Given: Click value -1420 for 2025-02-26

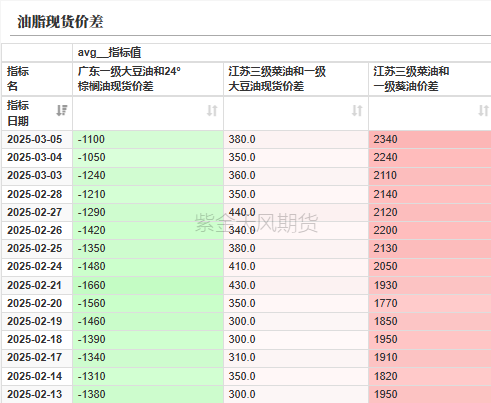Looking at the screenshot, I should pyautogui.click(x=91, y=230).
